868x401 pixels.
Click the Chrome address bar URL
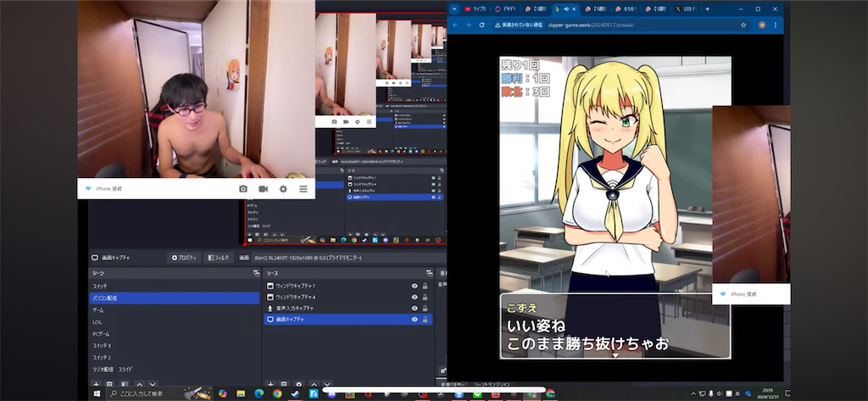point(590,25)
